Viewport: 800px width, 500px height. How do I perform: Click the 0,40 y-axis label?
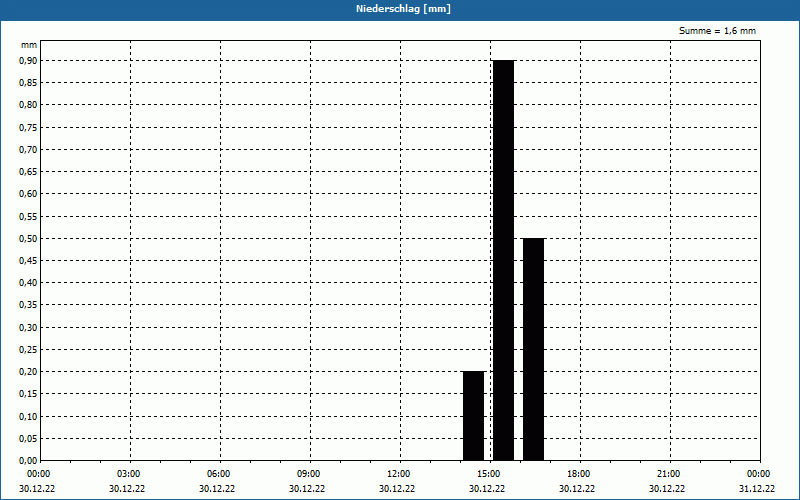coord(28,283)
